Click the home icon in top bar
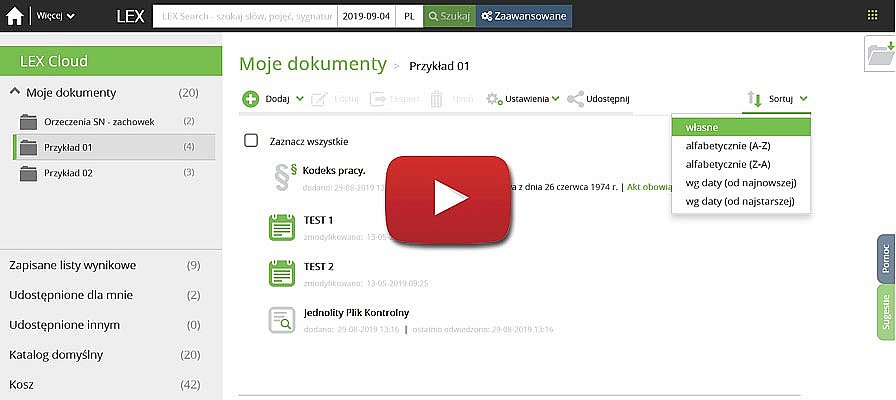This screenshot has width=896, height=400. point(15,16)
